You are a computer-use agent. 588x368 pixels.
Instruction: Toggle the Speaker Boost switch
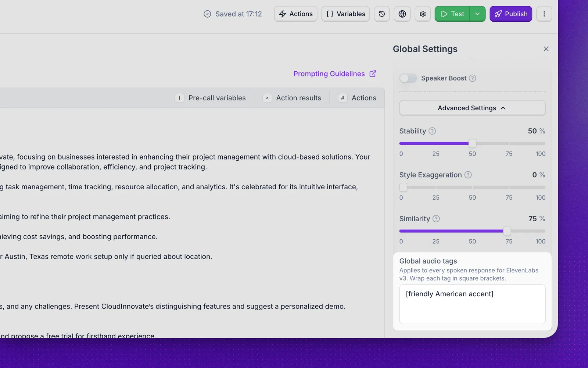pyautogui.click(x=408, y=78)
